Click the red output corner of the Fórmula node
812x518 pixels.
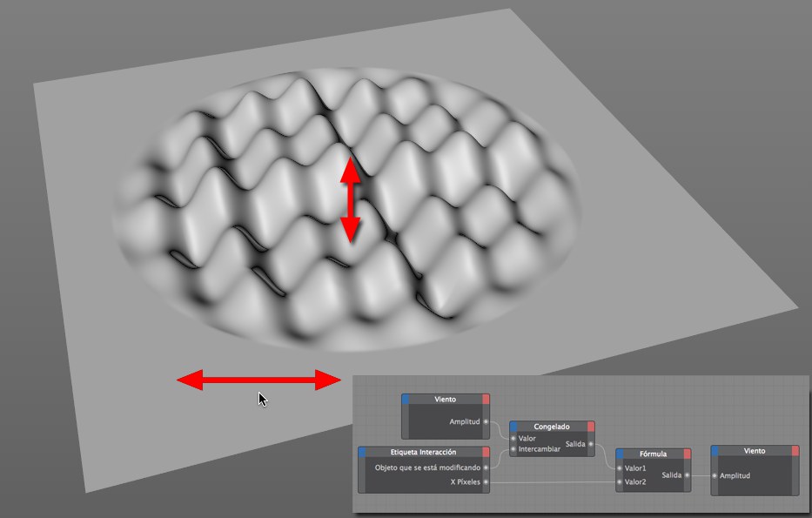(x=687, y=454)
